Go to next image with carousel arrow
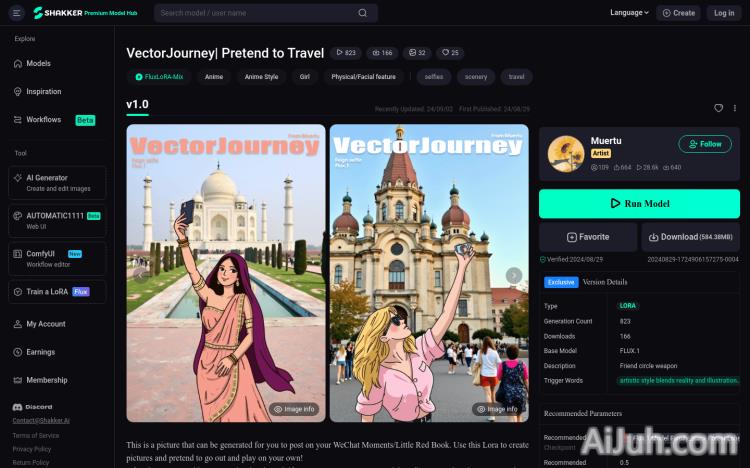750x468 pixels. click(514, 275)
